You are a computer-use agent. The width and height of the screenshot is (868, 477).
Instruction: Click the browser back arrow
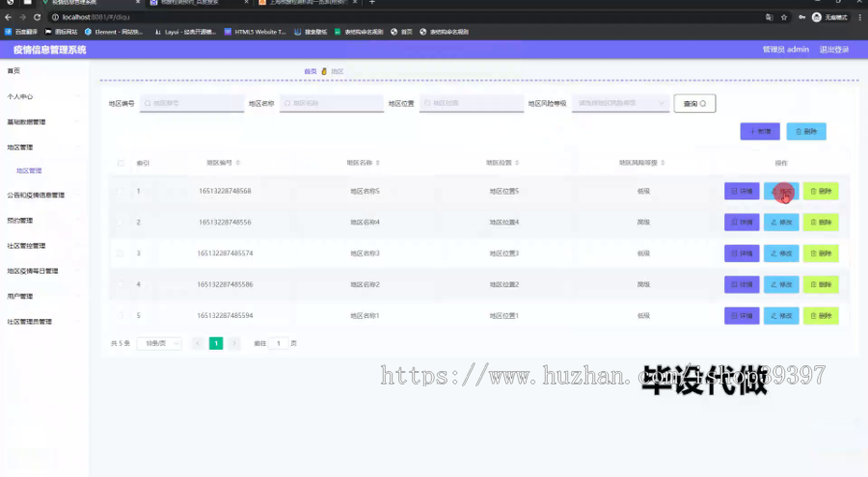8,17
